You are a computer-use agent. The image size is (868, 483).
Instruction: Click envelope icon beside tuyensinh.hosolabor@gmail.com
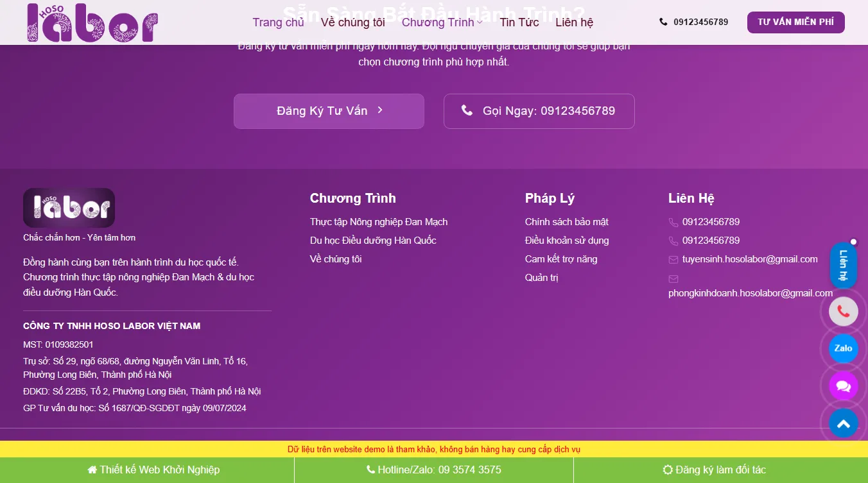673,260
